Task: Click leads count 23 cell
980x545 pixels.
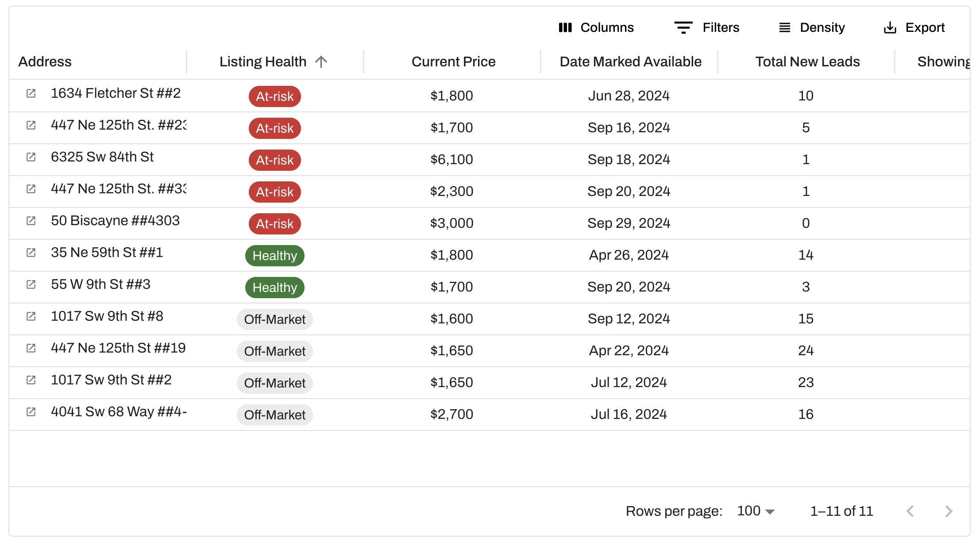Action: click(806, 383)
